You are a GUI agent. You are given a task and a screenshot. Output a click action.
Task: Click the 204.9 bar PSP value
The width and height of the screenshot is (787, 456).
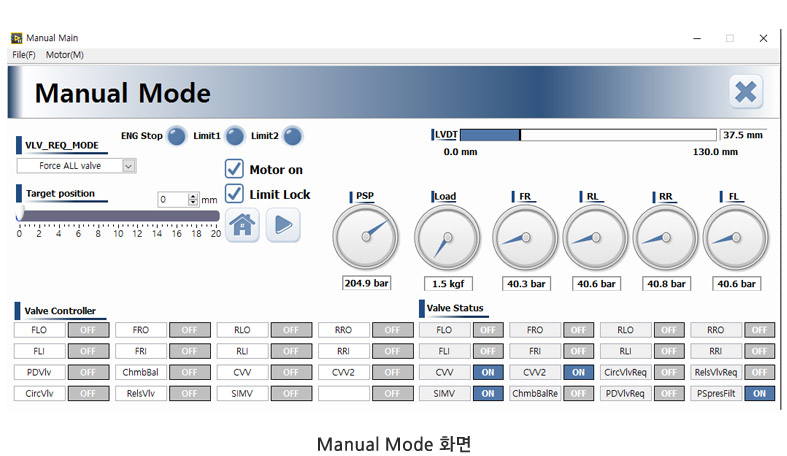[366, 283]
